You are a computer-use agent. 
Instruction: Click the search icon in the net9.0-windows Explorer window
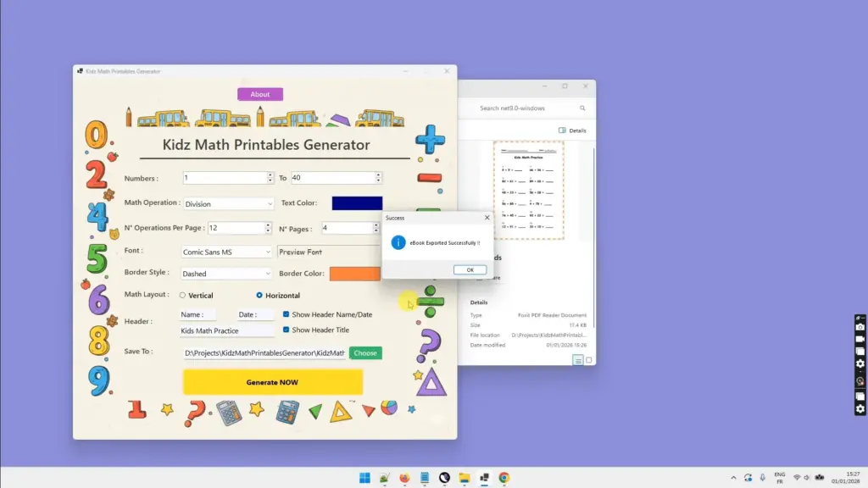(x=581, y=108)
